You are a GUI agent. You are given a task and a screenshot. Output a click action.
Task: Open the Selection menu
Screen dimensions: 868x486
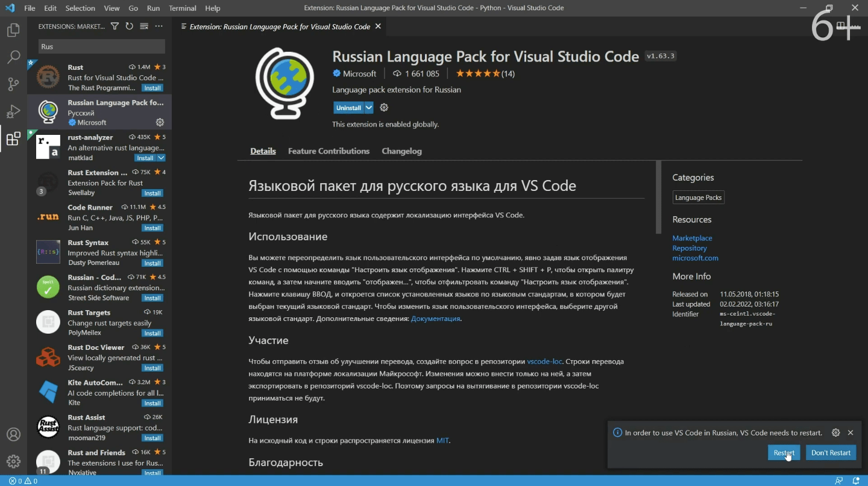pos(80,8)
